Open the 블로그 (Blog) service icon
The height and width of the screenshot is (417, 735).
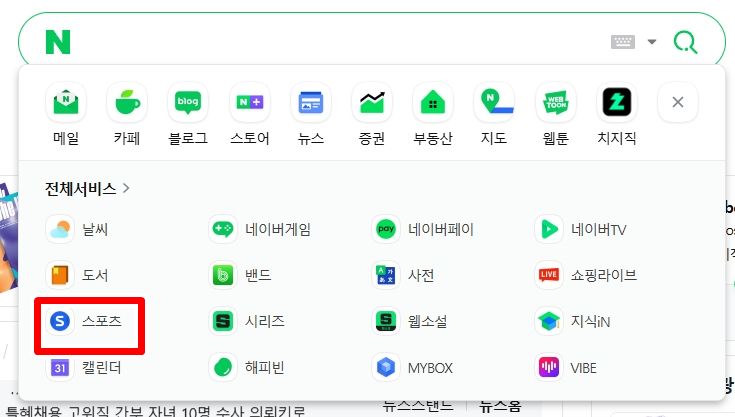[x=188, y=102]
